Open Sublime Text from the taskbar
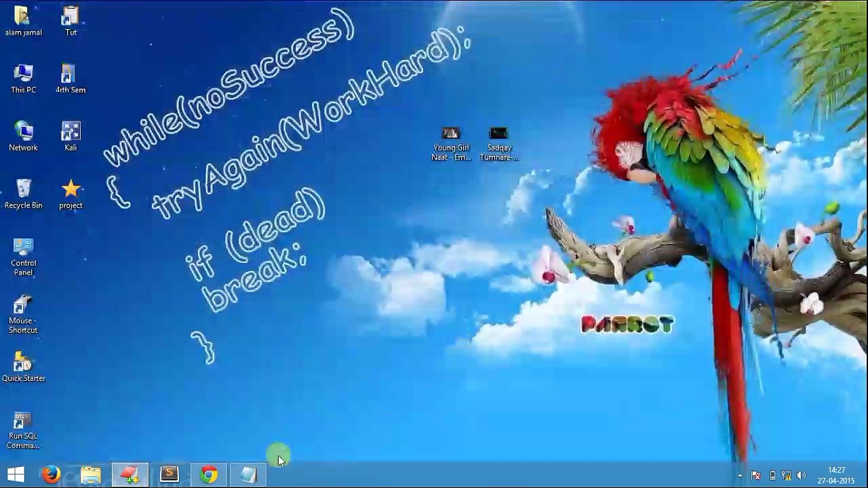Screen dimensions: 868x488 coord(169,475)
